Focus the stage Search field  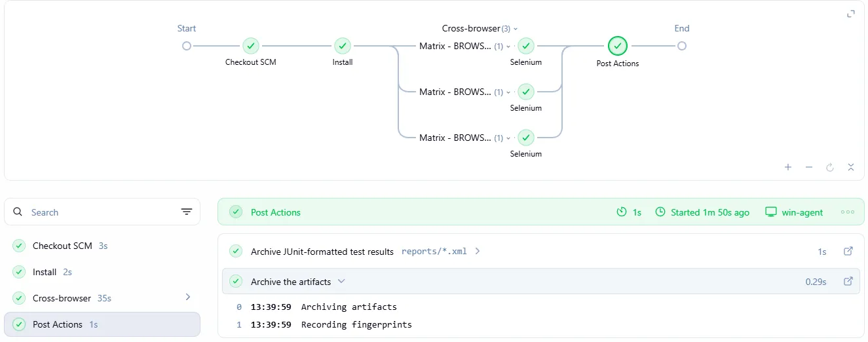tap(102, 212)
